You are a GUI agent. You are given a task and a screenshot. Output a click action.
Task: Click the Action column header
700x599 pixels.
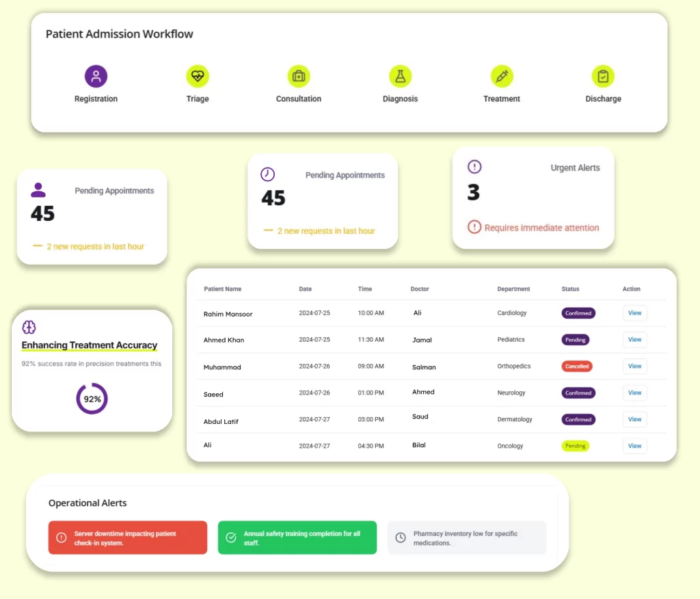coord(631,289)
